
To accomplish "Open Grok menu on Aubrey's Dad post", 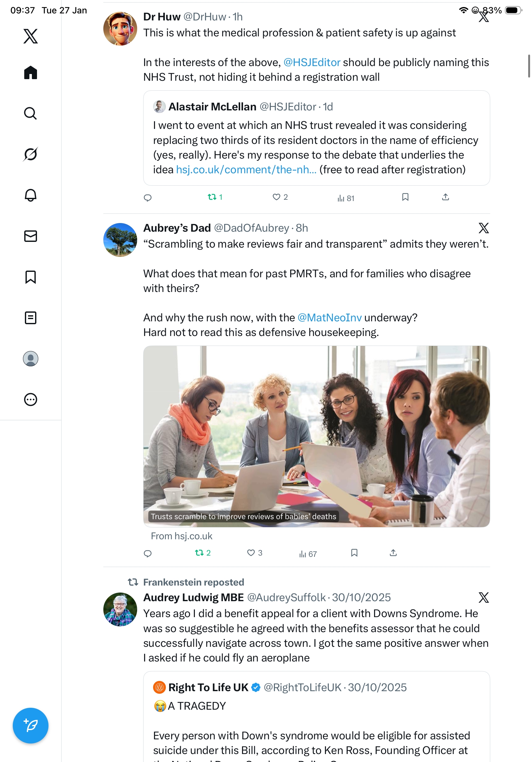I will pos(484,228).
